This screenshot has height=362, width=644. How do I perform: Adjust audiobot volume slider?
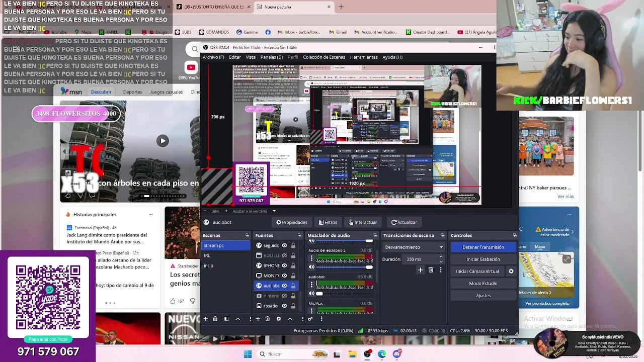point(344,294)
